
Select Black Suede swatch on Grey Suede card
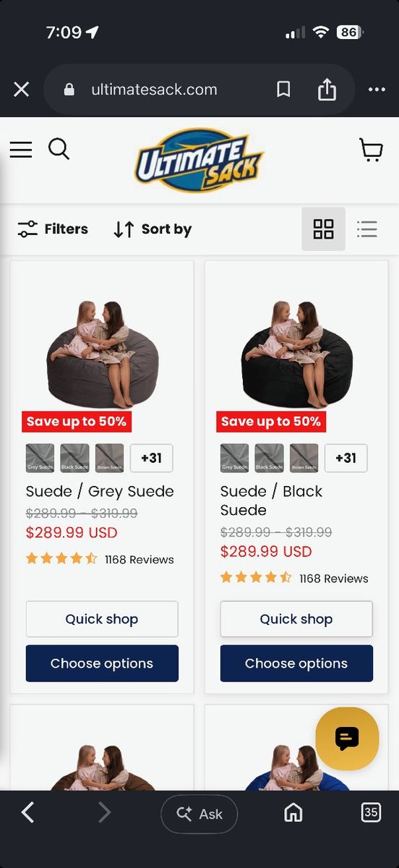(75, 458)
